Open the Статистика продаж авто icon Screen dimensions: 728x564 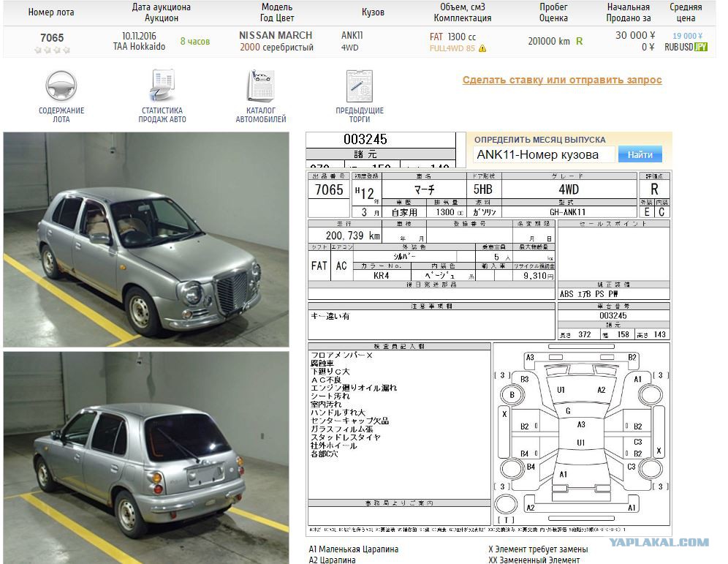click(162, 86)
